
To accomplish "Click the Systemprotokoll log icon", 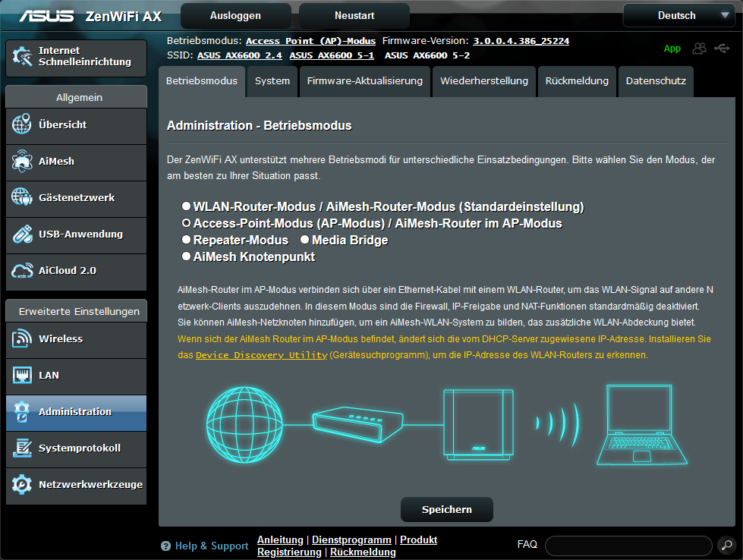I will point(22,448).
